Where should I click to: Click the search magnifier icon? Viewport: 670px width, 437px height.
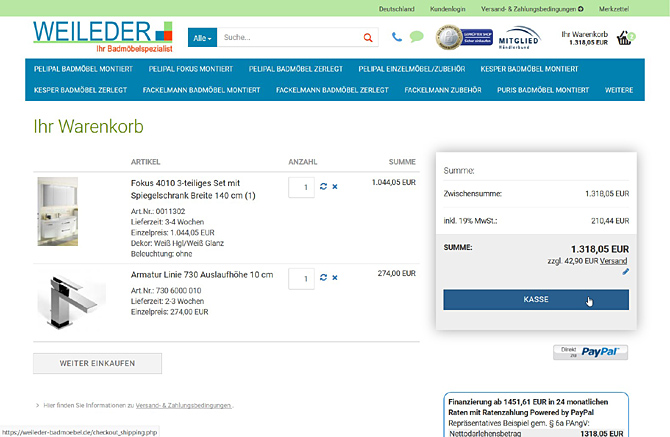point(368,38)
